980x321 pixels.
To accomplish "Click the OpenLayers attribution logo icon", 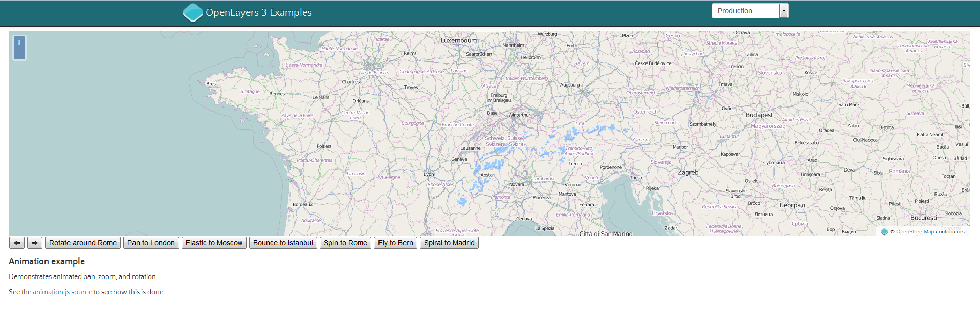I will tap(884, 232).
